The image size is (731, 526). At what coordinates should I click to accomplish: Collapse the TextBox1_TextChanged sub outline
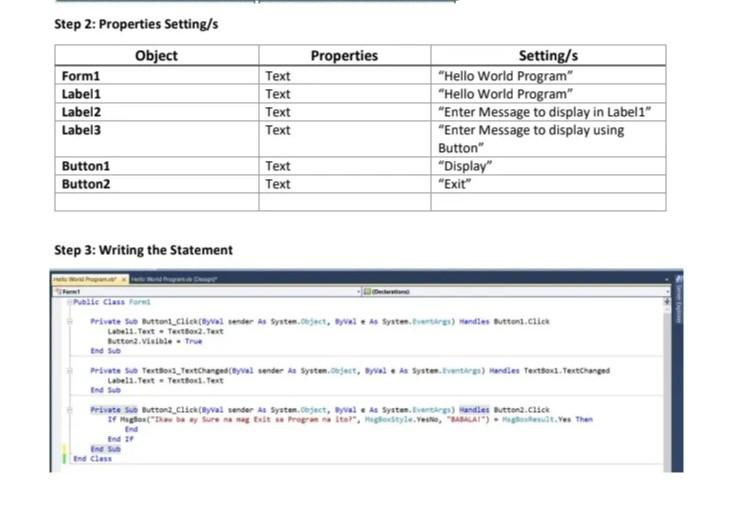[x=69, y=371]
